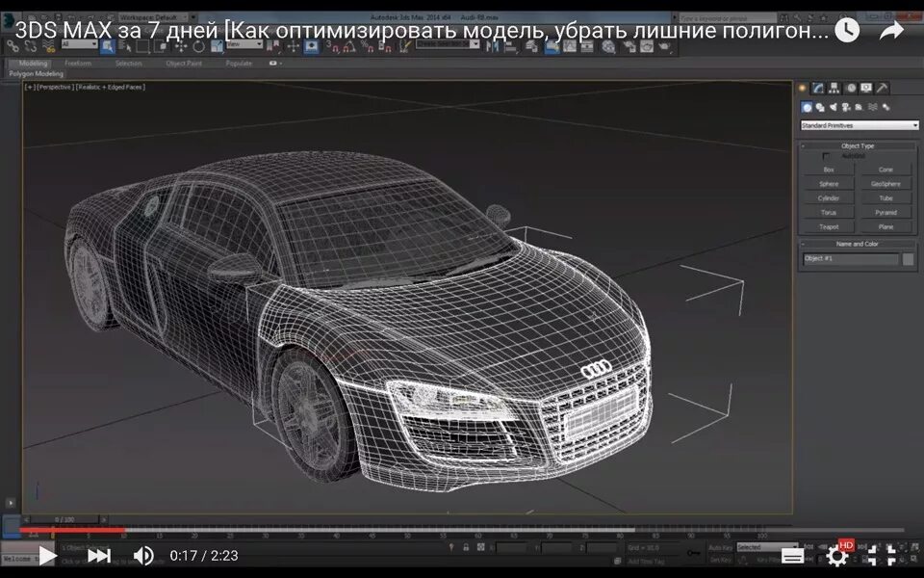Play the YouTube video
924x578 pixels.
[x=47, y=556]
